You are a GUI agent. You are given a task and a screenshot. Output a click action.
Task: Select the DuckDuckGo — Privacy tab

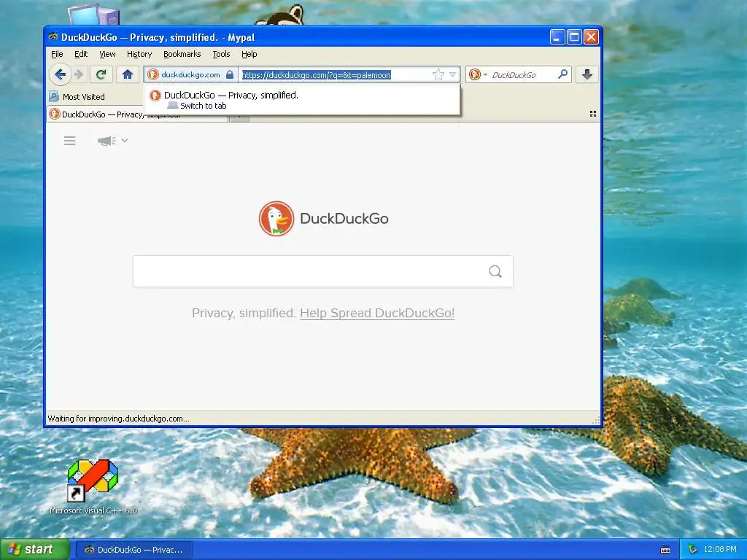coord(138,114)
